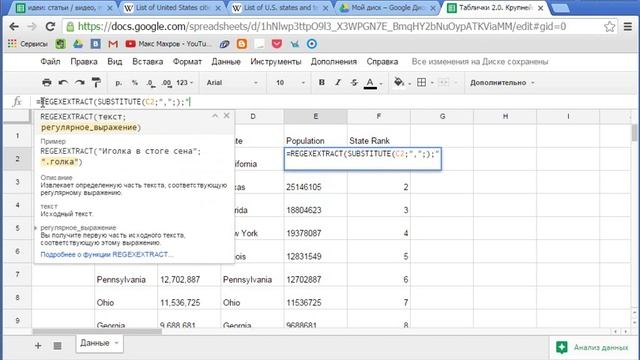Switch to the List of U.S. states tab

(x=280, y=8)
